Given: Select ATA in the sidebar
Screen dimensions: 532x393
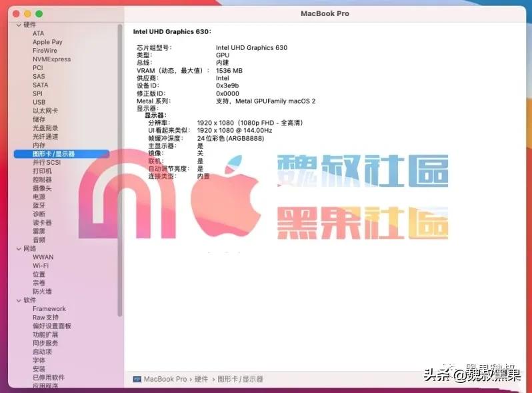Looking at the screenshot, I should point(39,33).
